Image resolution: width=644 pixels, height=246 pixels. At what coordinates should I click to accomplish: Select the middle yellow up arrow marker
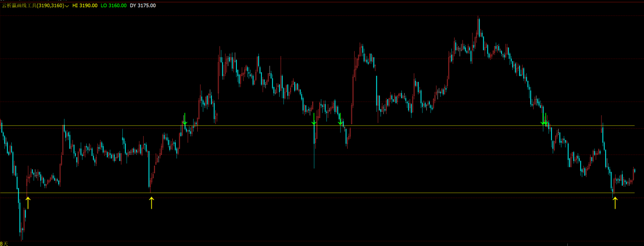152,203
